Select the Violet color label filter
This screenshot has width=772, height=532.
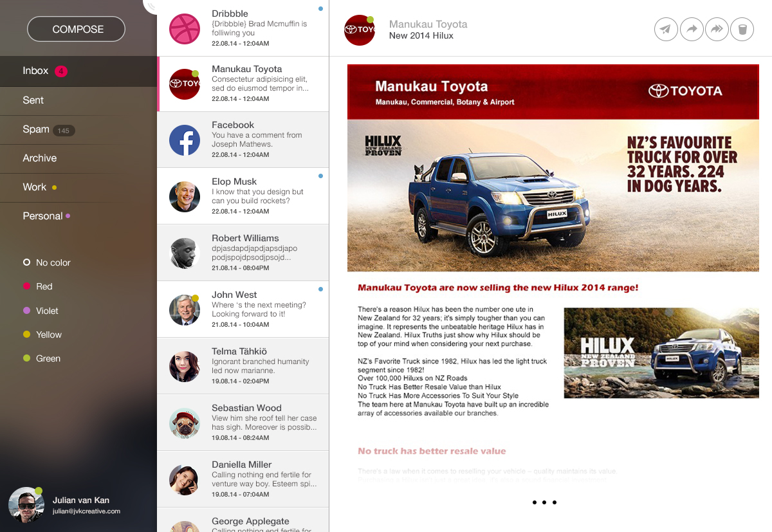click(41, 311)
